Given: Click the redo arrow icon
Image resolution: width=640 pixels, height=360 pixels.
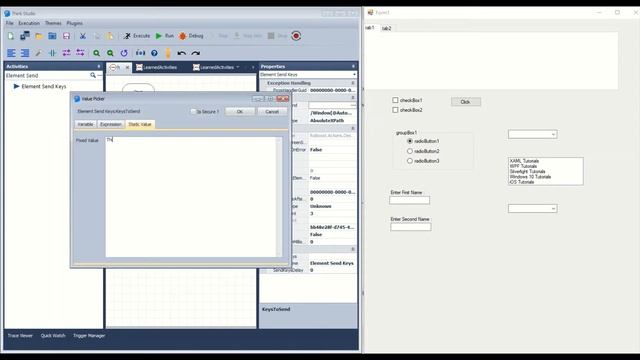Looking at the screenshot, I should tap(196, 53).
